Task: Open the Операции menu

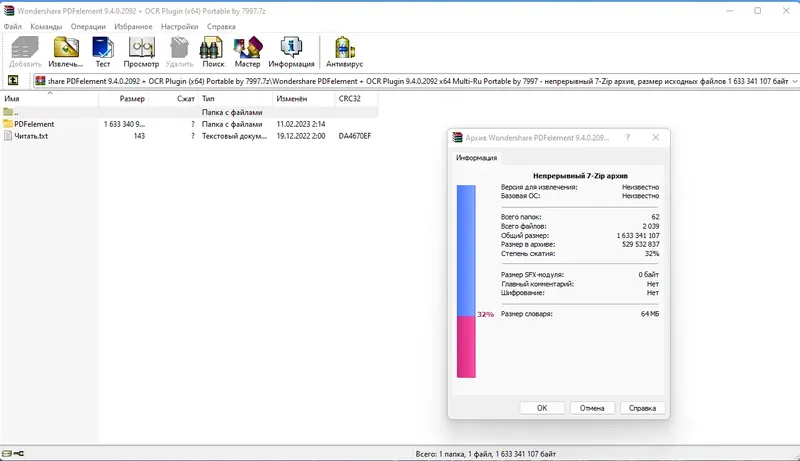Action: (88, 27)
